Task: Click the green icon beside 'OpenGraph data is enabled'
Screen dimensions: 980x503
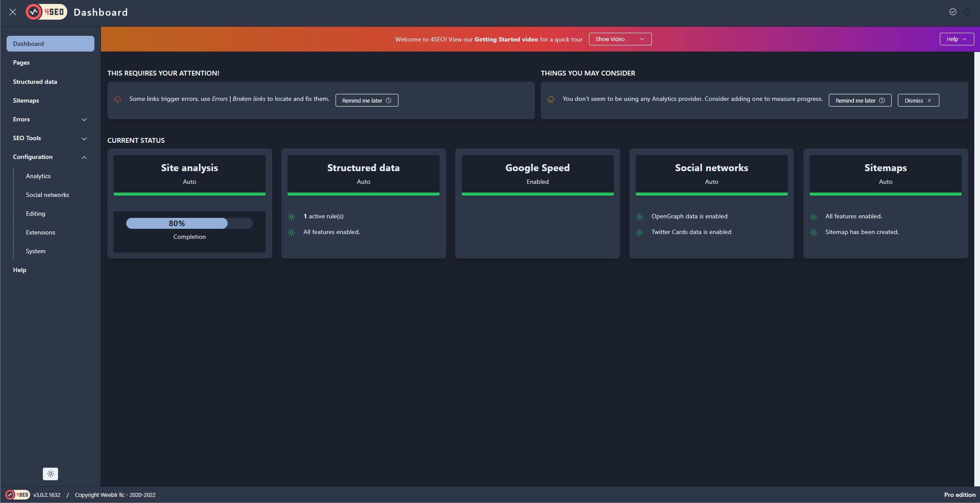Action: (640, 217)
